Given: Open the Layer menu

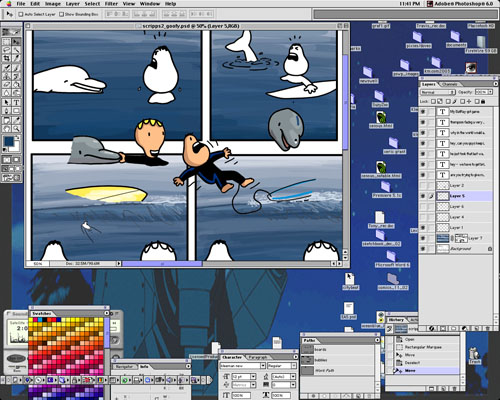Looking at the screenshot, I should click(72, 4).
